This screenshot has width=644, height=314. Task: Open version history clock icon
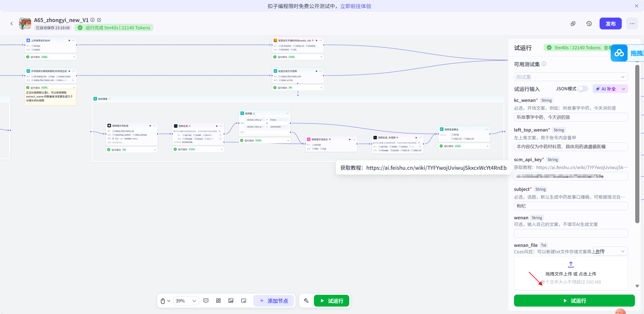[x=589, y=24]
